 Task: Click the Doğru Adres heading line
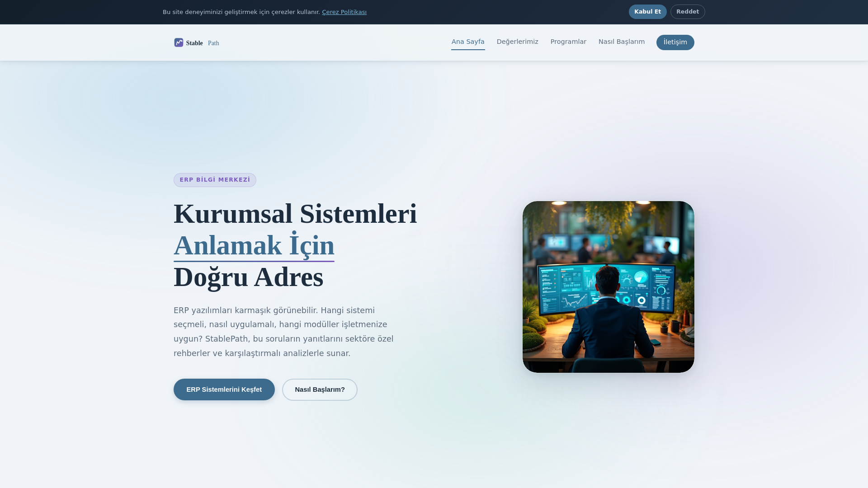click(248, 277)
